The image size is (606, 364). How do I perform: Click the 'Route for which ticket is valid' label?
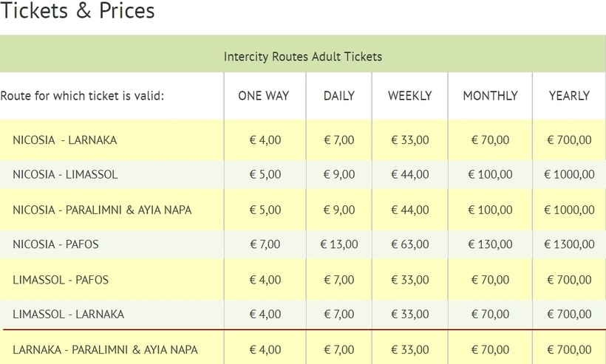click(x=82, y=96)
